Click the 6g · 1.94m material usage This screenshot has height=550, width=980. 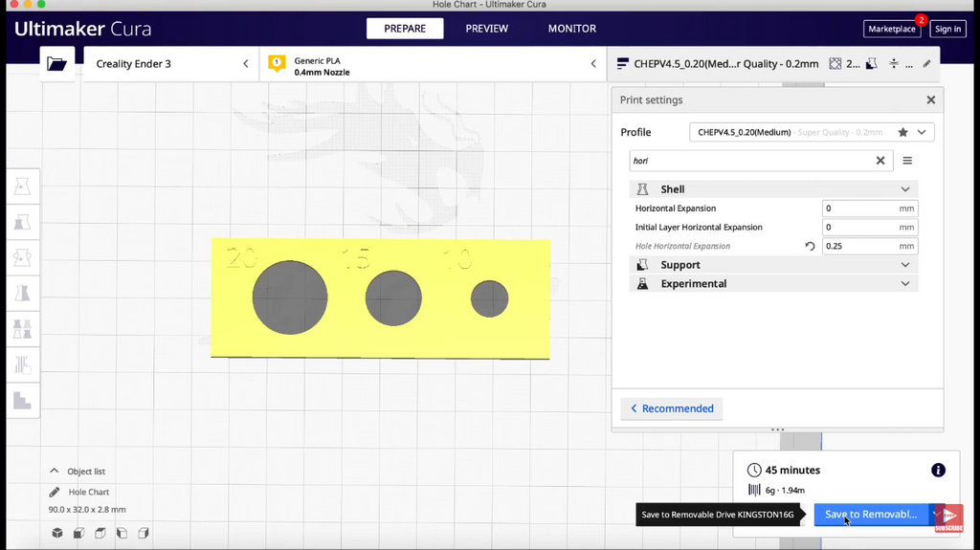[x=785, y=490]
